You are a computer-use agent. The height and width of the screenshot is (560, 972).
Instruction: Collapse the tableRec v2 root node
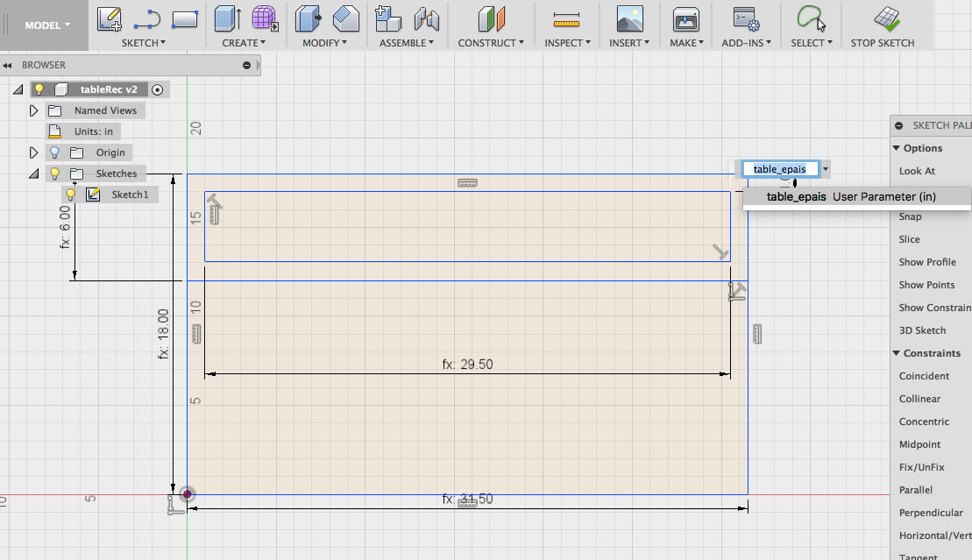pos(18,90)
